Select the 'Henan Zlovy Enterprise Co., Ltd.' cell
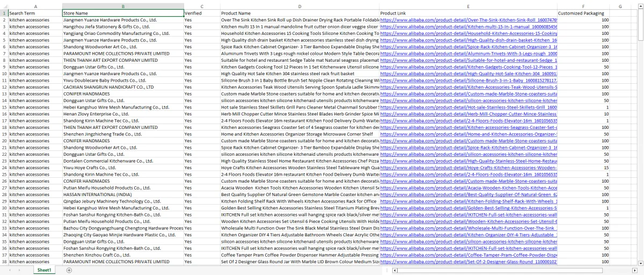Viewport: 644px width, 275px height. pos(122,114)
